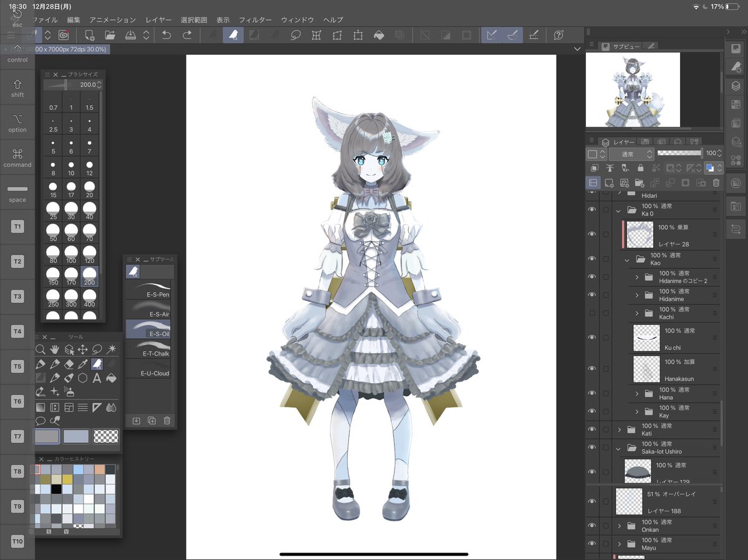Select the Eraser tool in the tool palette
This screenshot has height=560, width=748.
(69, 364)
